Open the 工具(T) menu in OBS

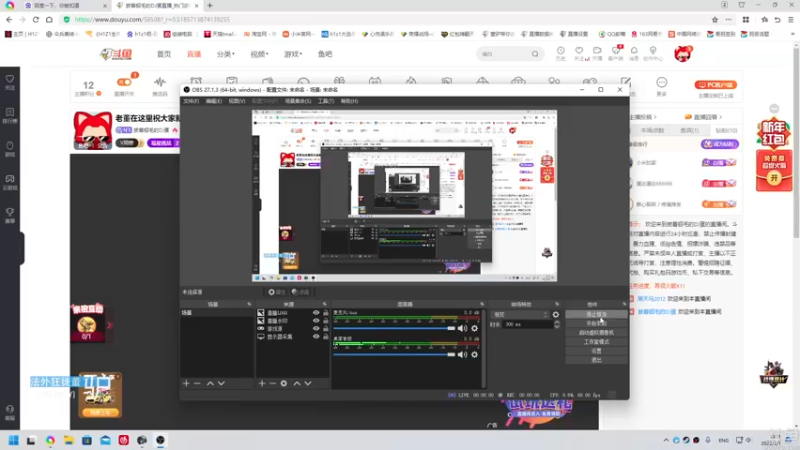(x=326, y=101)
